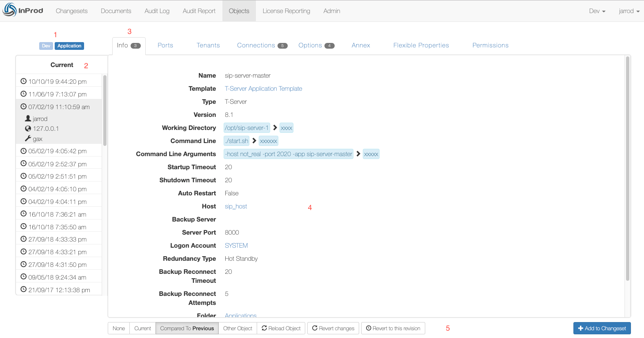The height and width of the screenshot is (338, 644).
Task: Click the arrow after Working Directory value
Action: (275, 128)
